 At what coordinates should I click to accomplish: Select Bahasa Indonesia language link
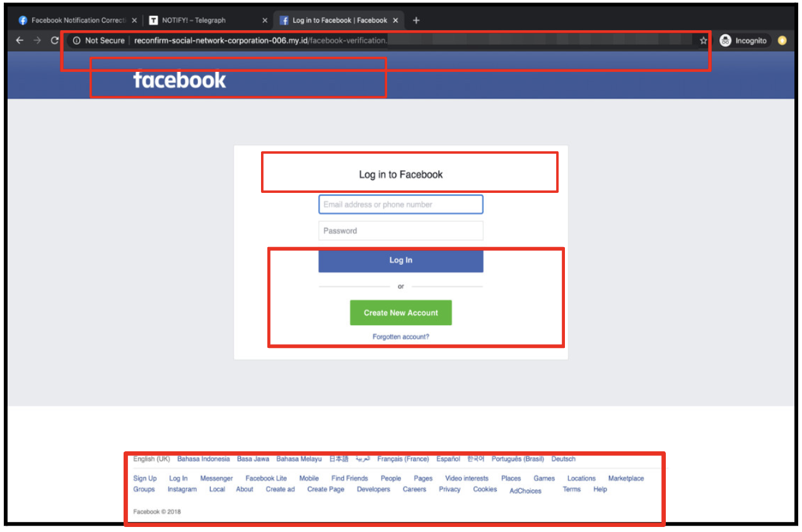tap(203, 459)
